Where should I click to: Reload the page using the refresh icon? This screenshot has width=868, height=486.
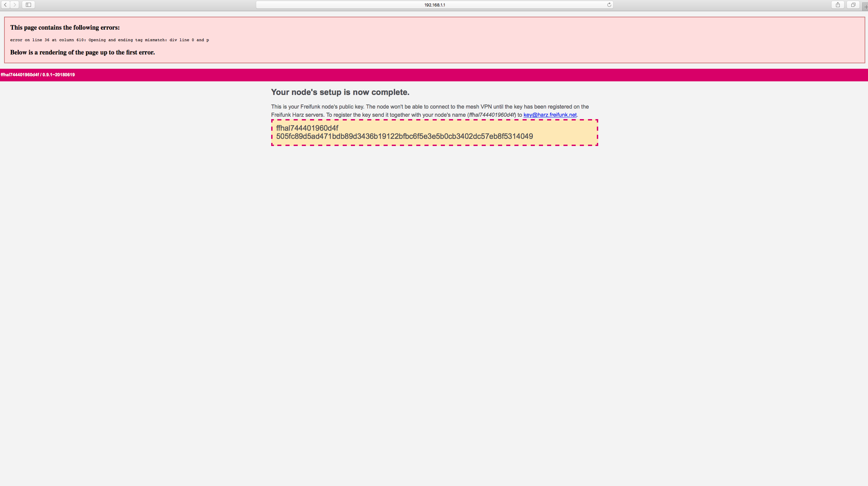609,5
